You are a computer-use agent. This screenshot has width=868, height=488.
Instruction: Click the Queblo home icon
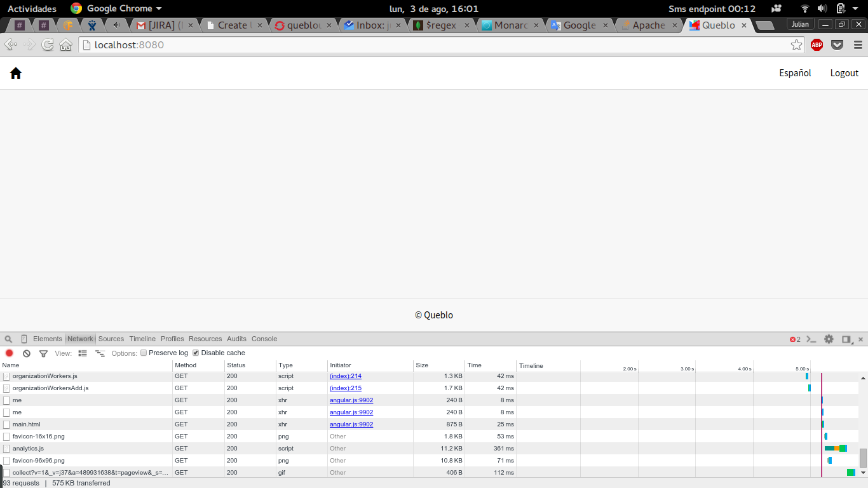[16, 73]
